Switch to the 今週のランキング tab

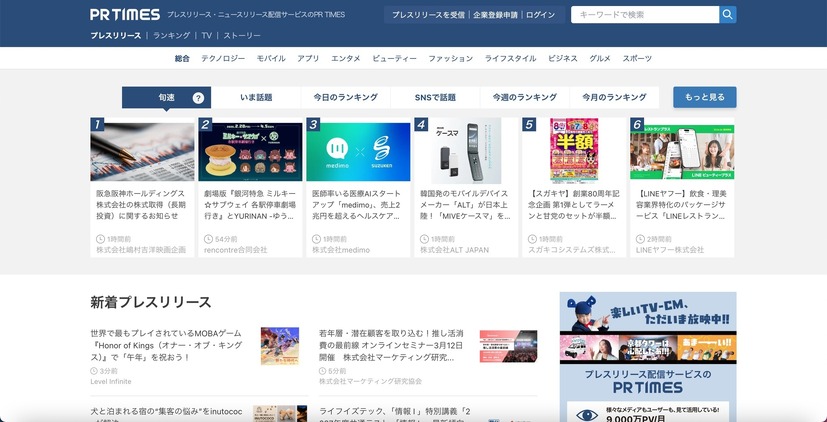(x=525, y=98)
